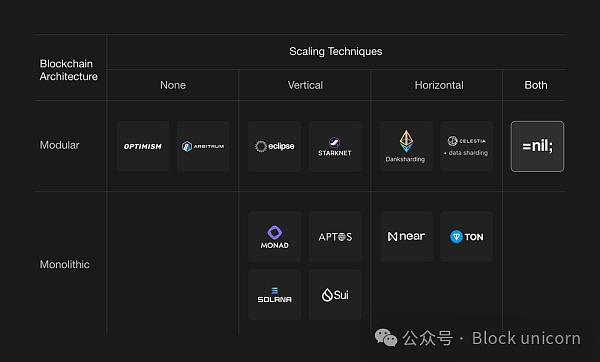
Task: Click the None column header
Action: (173, 85)
